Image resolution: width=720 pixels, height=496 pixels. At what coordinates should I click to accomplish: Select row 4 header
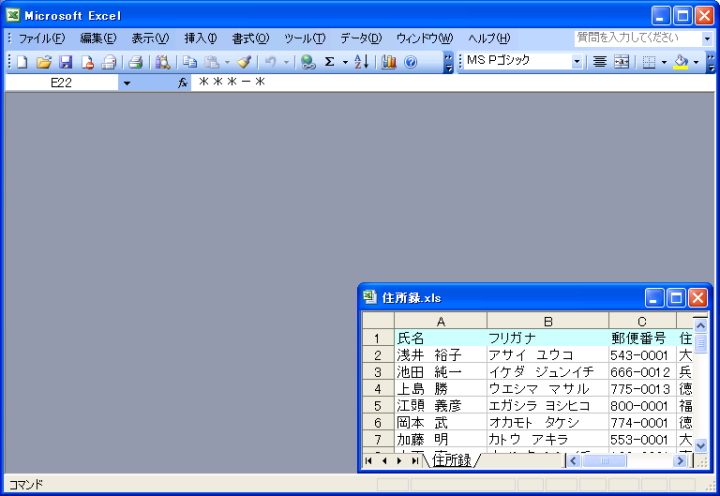[378, 389]
